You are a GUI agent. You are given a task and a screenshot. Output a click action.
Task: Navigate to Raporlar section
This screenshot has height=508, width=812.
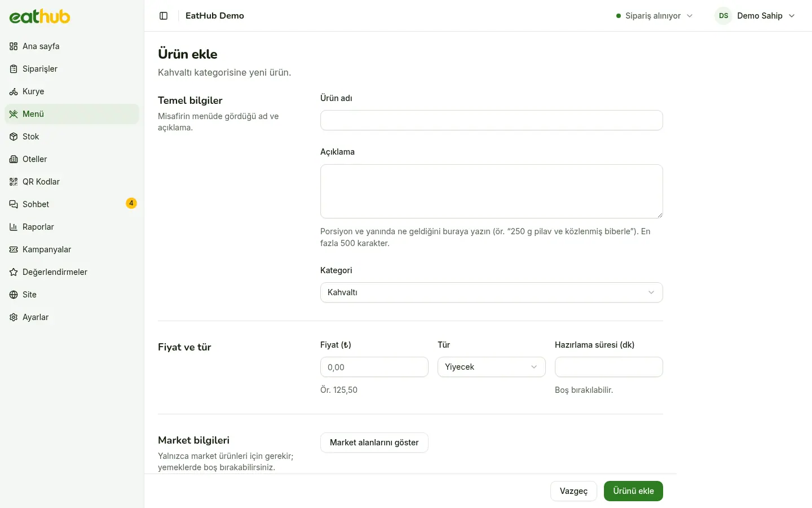pyautogui.click(x=72, y=227)
